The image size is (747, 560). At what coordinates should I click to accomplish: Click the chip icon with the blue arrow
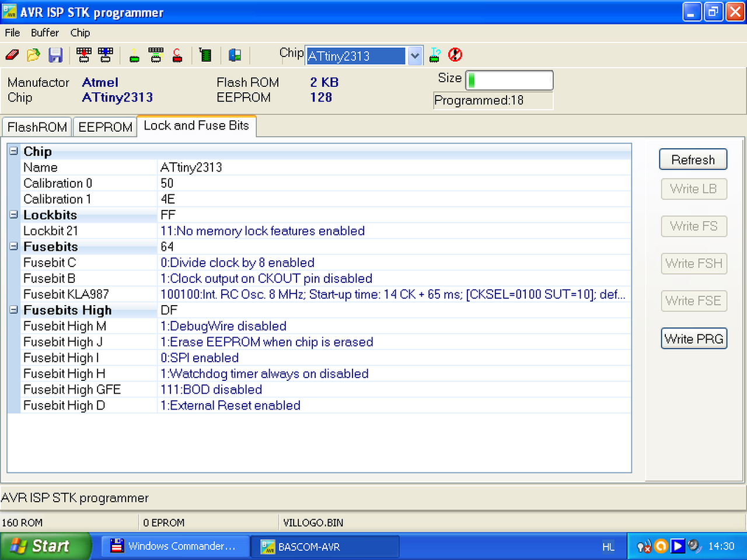point(106,55)
